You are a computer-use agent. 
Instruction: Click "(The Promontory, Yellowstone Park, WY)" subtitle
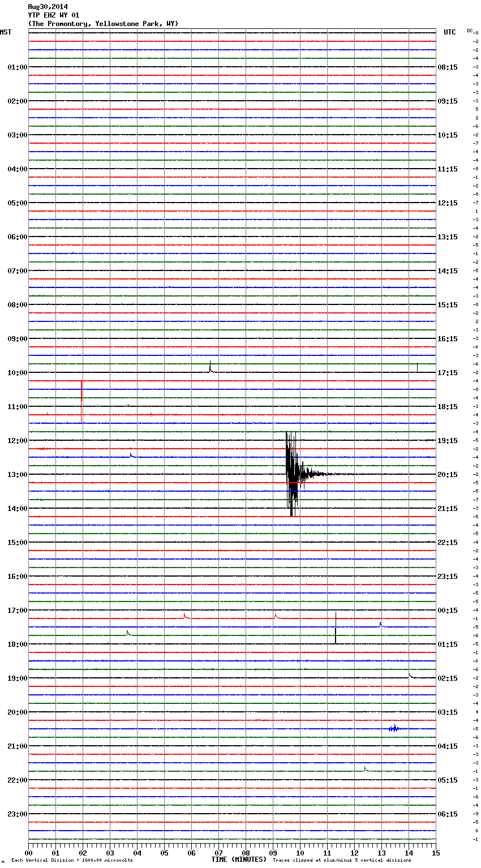(x=103, y=24)
